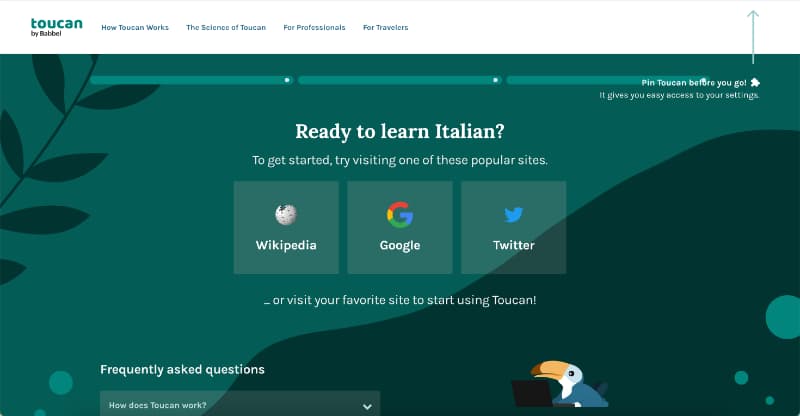Click 'It gives you easy access' text
The width and height of the screenshot is (800, 416).
[x=680, y=95]
